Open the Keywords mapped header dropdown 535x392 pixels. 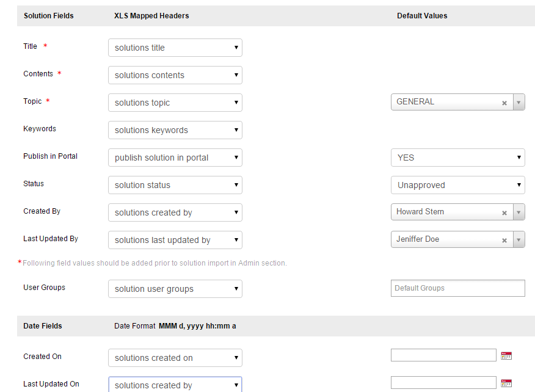click(175, 130)
